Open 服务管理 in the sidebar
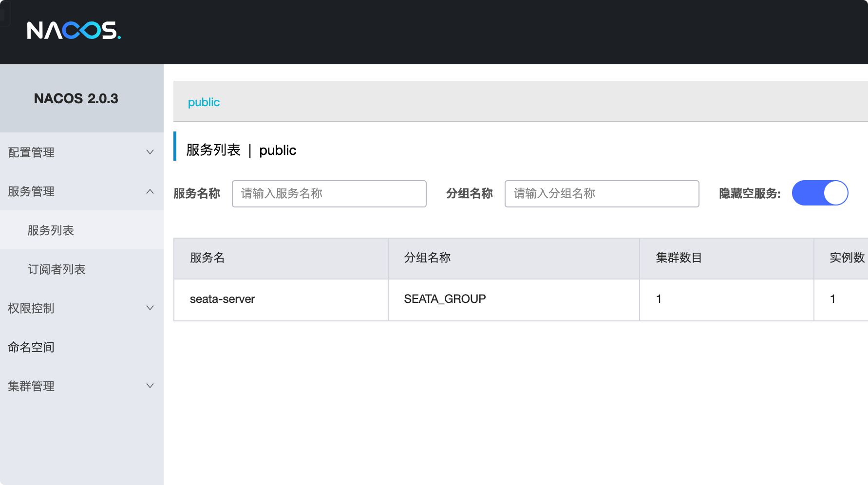The image size is (868, 485). [82, 191]
